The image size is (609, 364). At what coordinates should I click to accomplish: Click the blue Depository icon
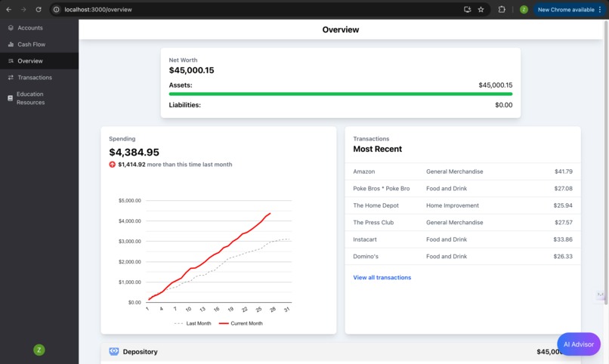click(114, 352)
